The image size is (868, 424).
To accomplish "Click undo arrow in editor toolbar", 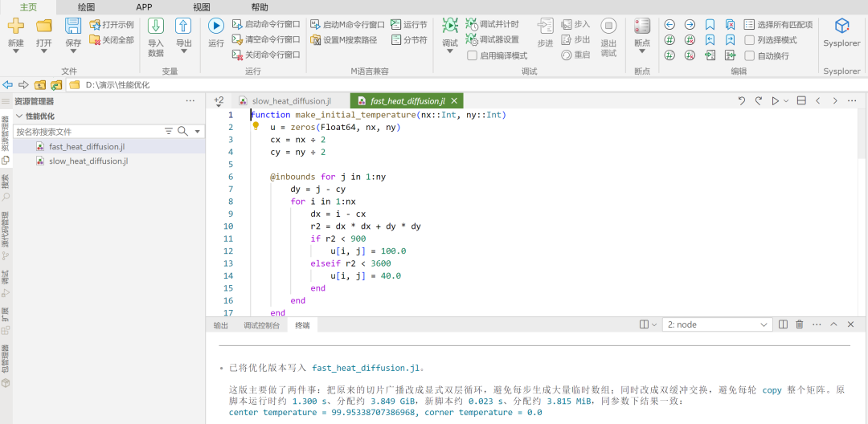I will tap(742, 100).
